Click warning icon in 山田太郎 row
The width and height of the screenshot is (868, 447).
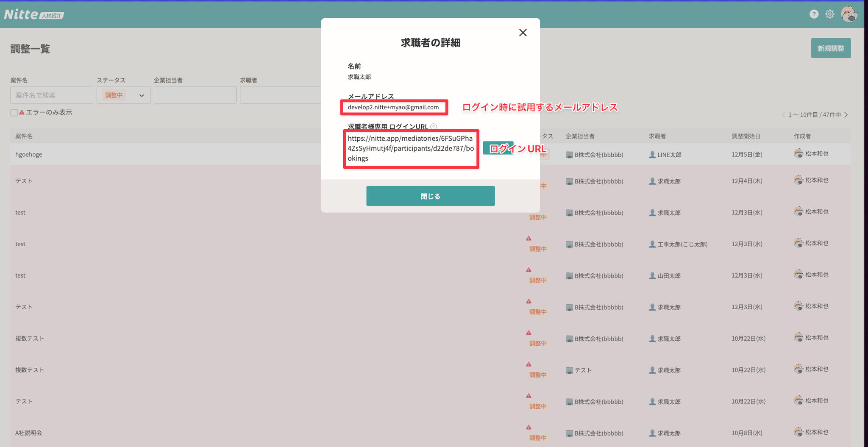point(529,269)
